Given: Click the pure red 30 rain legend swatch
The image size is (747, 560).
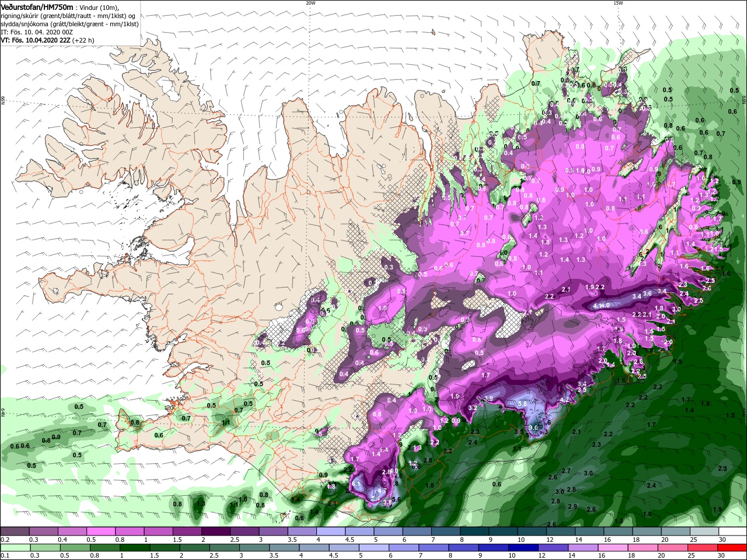Looking at the screenshot, I should [732, 548].
